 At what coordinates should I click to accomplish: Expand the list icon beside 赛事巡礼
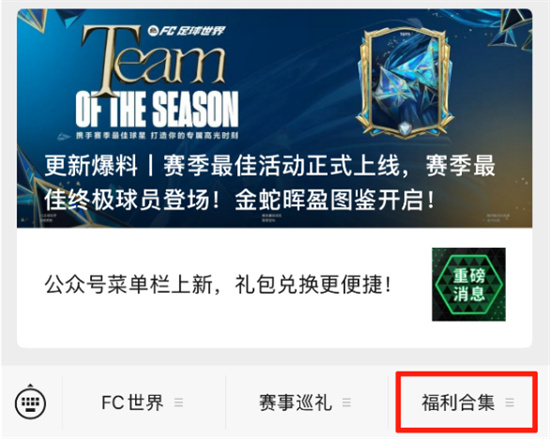[347, 403]
